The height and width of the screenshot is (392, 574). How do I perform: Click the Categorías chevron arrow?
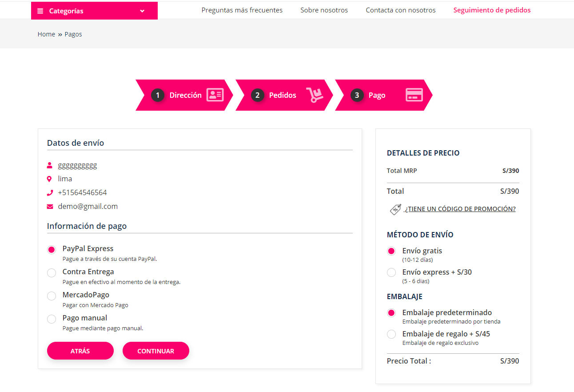point(142,11)
